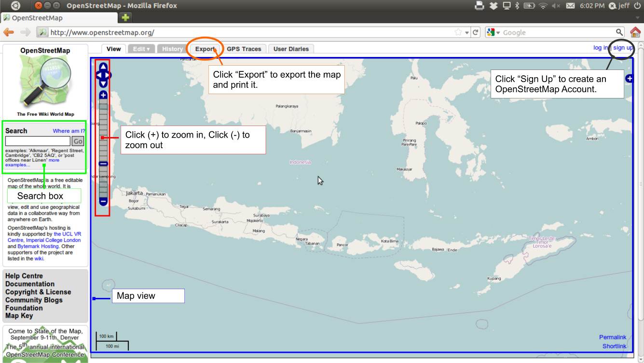The image size is (644, 363).
Task: Open the Wi-Fi network indicator
Action: [x=543, y=6]
